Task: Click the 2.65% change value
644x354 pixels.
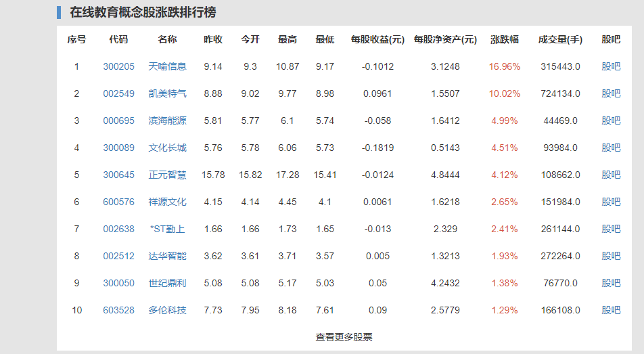Action: 505,202
